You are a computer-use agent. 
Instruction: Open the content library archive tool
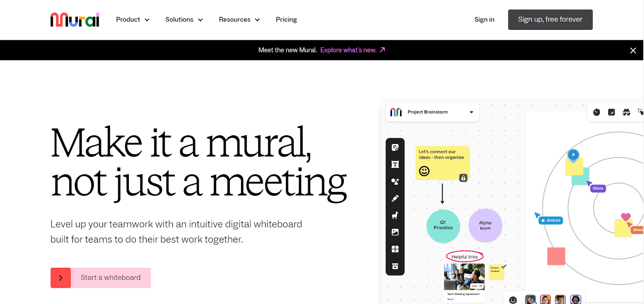click(395, 266)
